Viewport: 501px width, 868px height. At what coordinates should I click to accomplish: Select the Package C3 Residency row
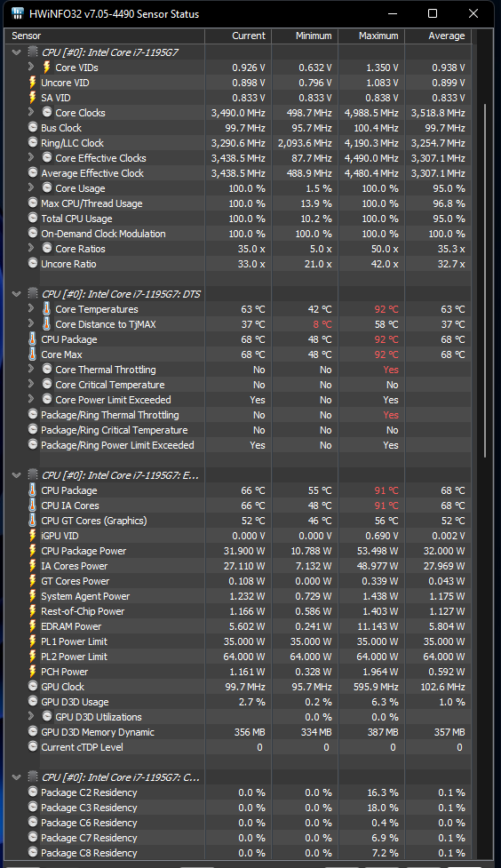coord(238,808)
